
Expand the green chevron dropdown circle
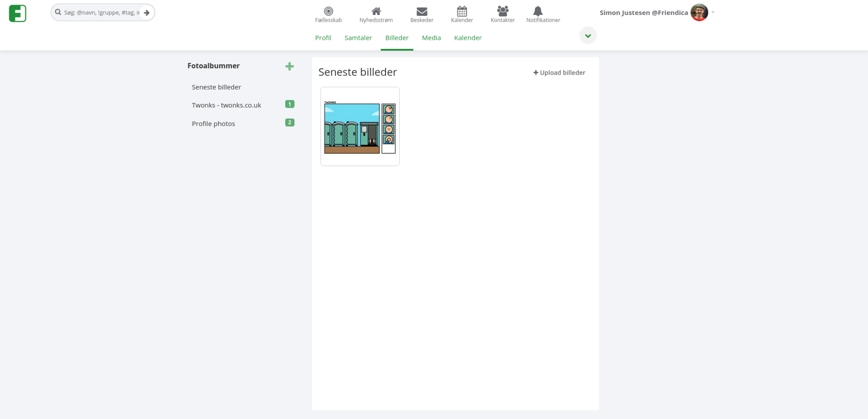tap(588, 36)
